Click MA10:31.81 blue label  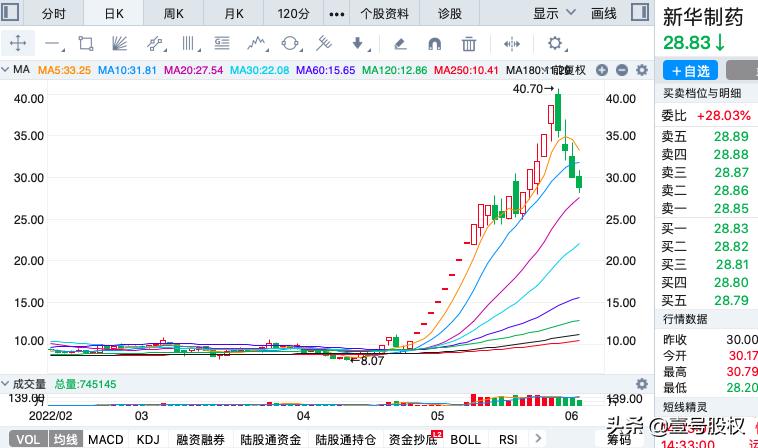click(x=128, y=71)
